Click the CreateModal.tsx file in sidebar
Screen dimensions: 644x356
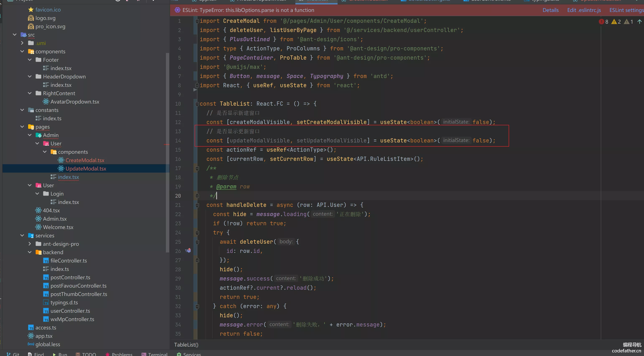(x=84, y=160)
